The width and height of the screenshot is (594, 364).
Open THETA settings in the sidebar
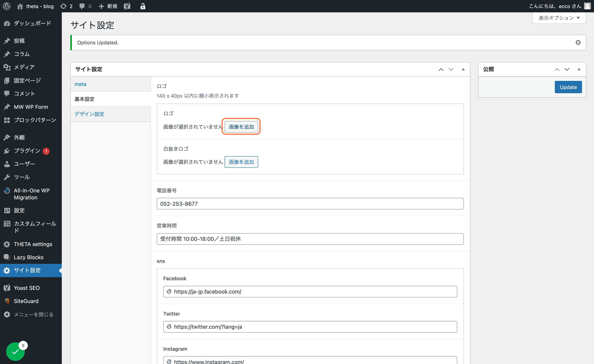[x=31, y=244]
